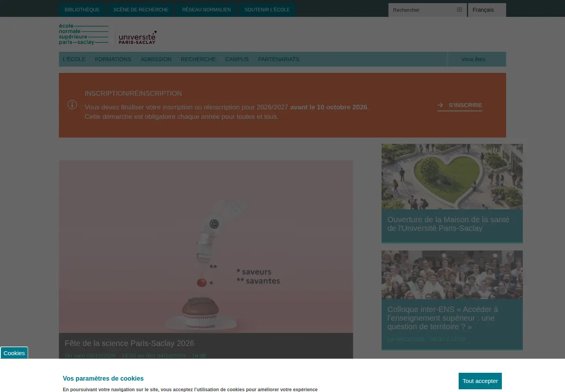Open the Français language dropdown
This screenshot has height=392, width=565.
[487, 10]
